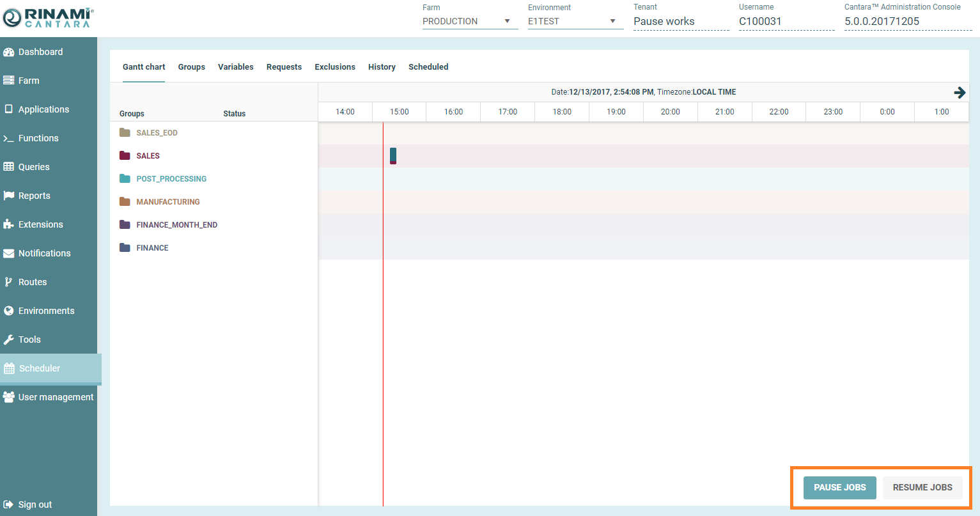Select the FINANCE_MONTH_END group
The height and width of the screenshot is (516, 980).
[176, 225]
